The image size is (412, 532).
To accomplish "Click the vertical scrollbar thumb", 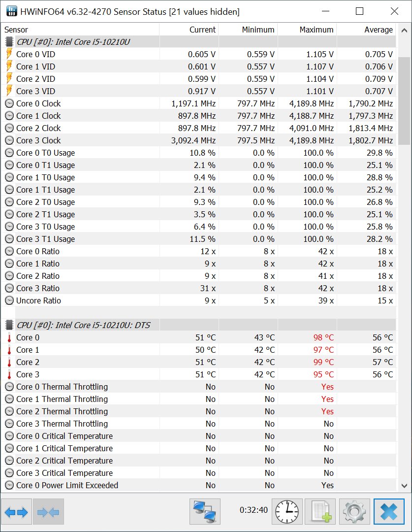I will (404, 101).
